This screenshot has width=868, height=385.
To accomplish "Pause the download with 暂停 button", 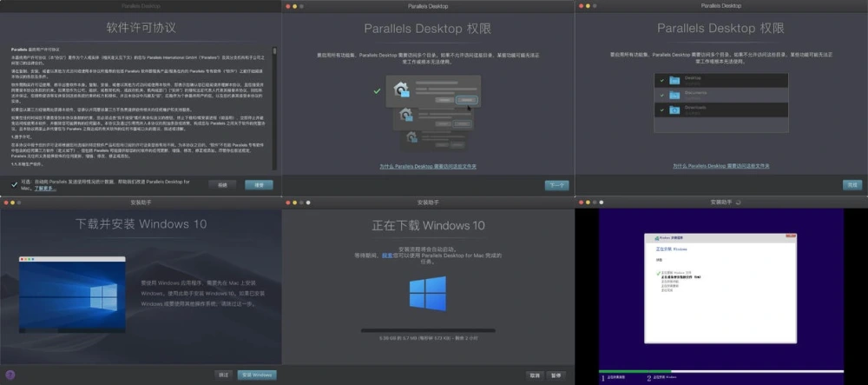I will pyautogui.click(x=557, y=375).
